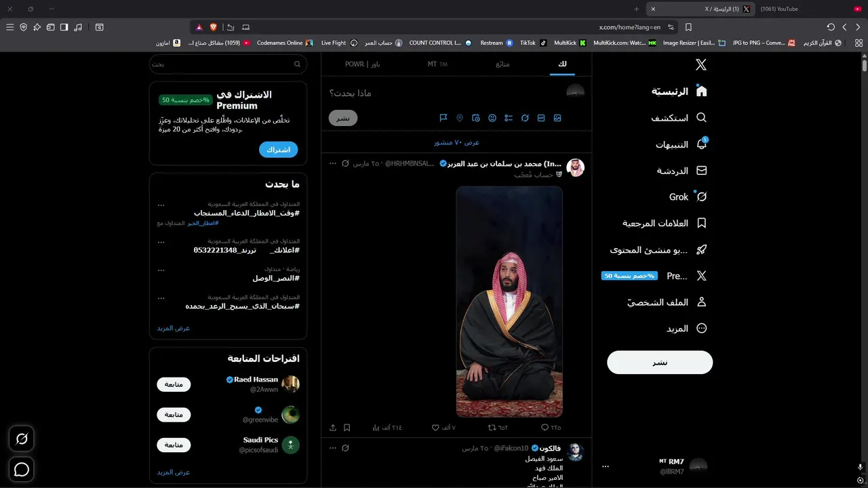The image size is (868, 488).
Task: Bookmark this page in the address bar
Action: (688, 27)
